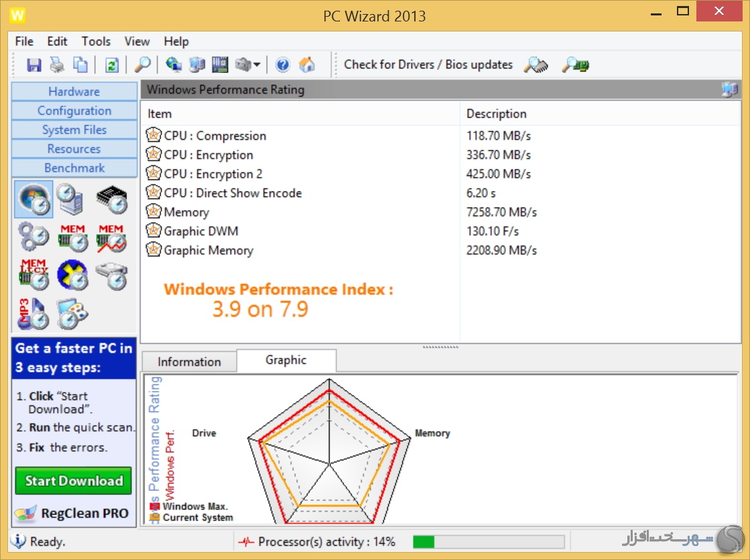Select the Benchmark category
The width and height of the screenshot is (750, 560).
point(74,168)
